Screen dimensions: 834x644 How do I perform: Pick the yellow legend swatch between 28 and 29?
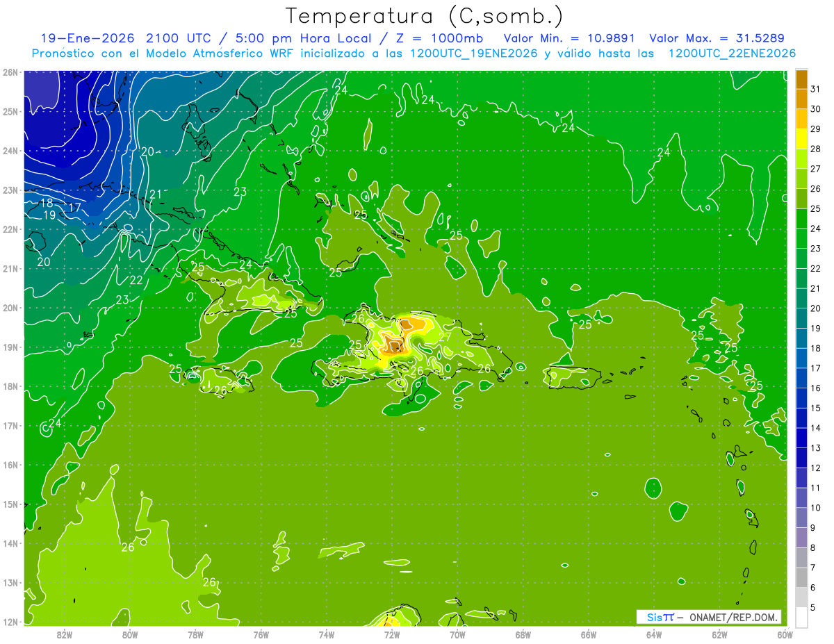[801, 139]
